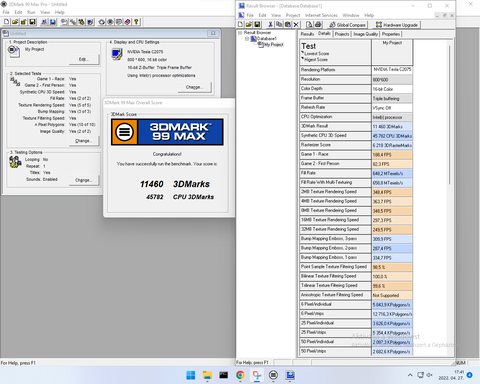The image size is (480, 384).
Task: Click the Copy icon in Result Browser toolbar
Action: click(x=279, y=25)
